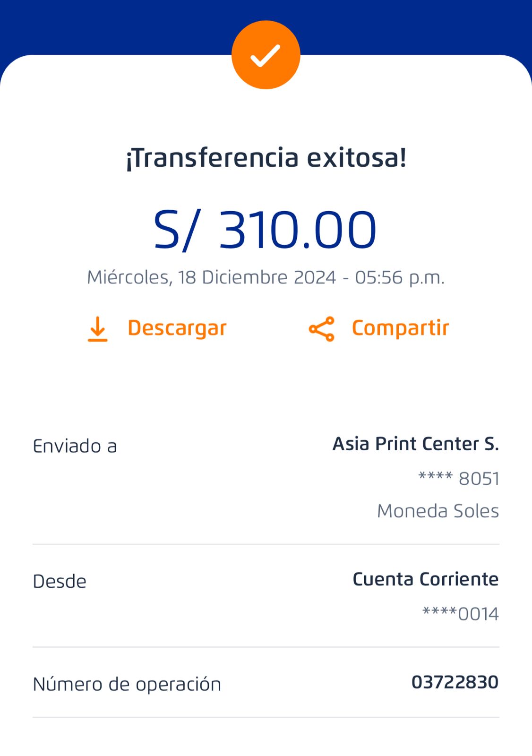Click the Moneda Soles currency text

tap(438, 511)
